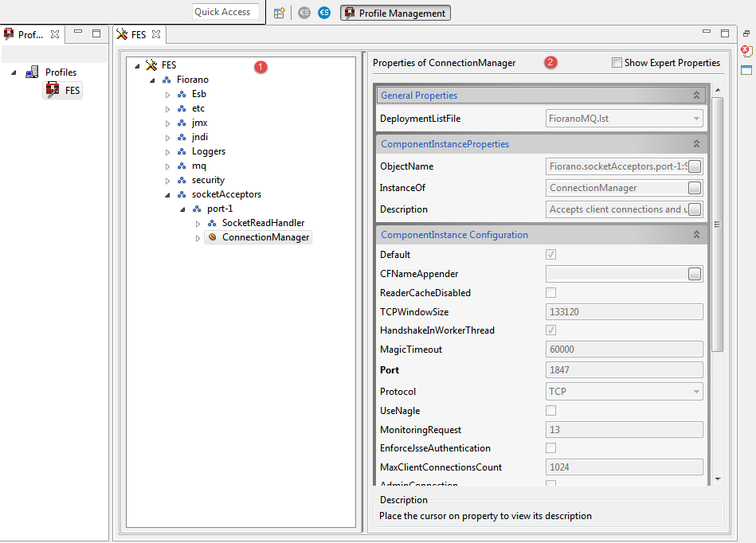Click the blue window icon in right sidebar
756x543 pixels.
coord(746,69)
